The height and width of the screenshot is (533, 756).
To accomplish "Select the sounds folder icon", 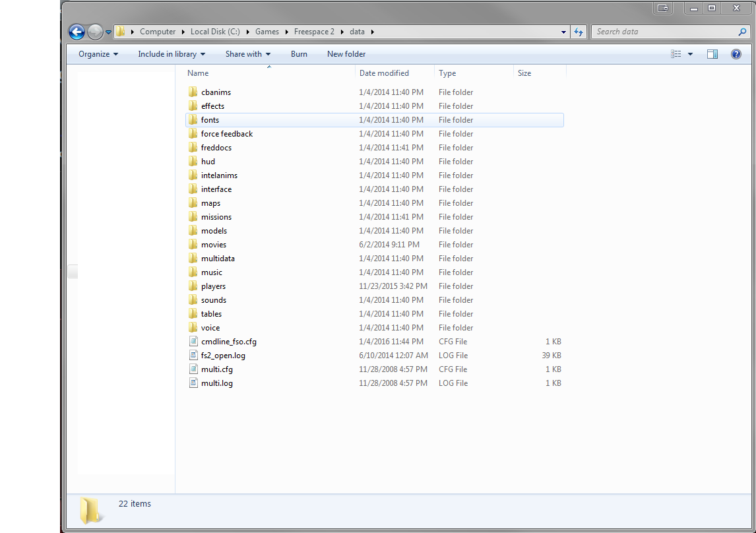I will 193,299.
